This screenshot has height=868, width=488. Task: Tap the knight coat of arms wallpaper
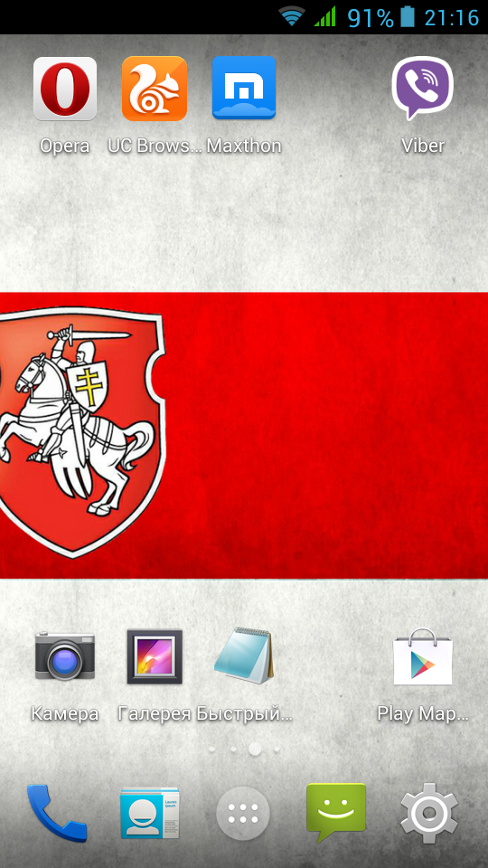click(x=83, y=432)
